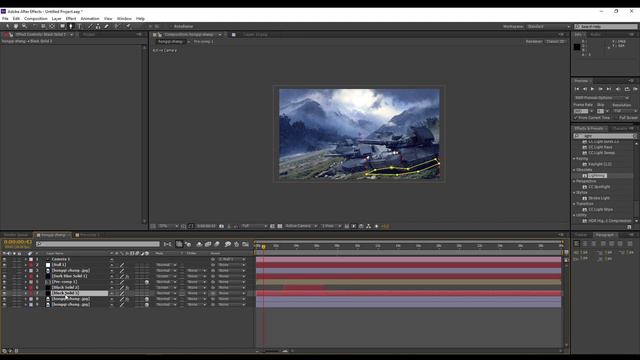
Task: Hide the Black Solid 2 layer
Action: point(4,288)
